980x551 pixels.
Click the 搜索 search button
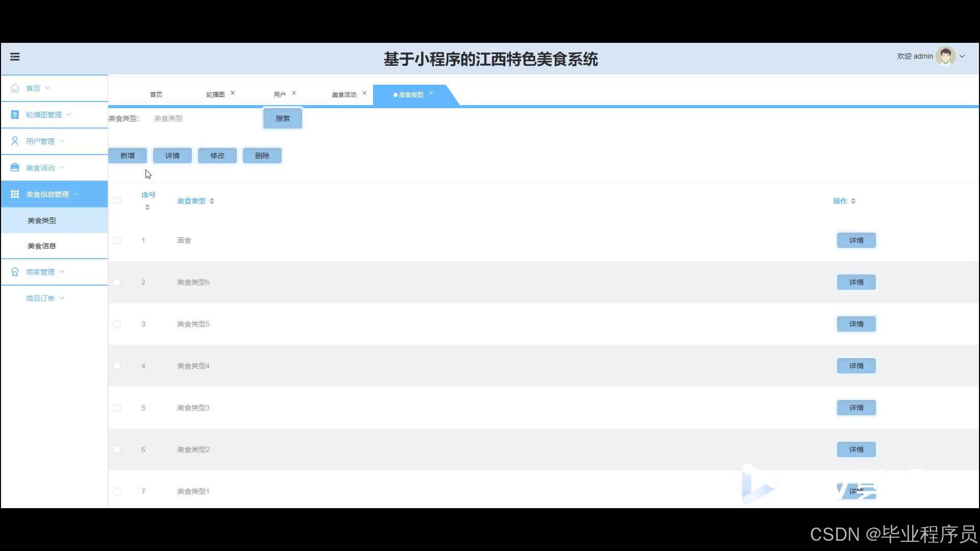pyautogui.click(x=282, y=118)
